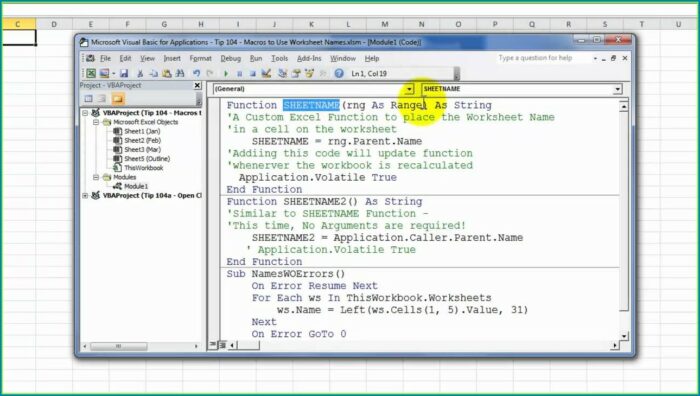700x396 pixels.
Task: Open the View menu
Action: (147, 58)
